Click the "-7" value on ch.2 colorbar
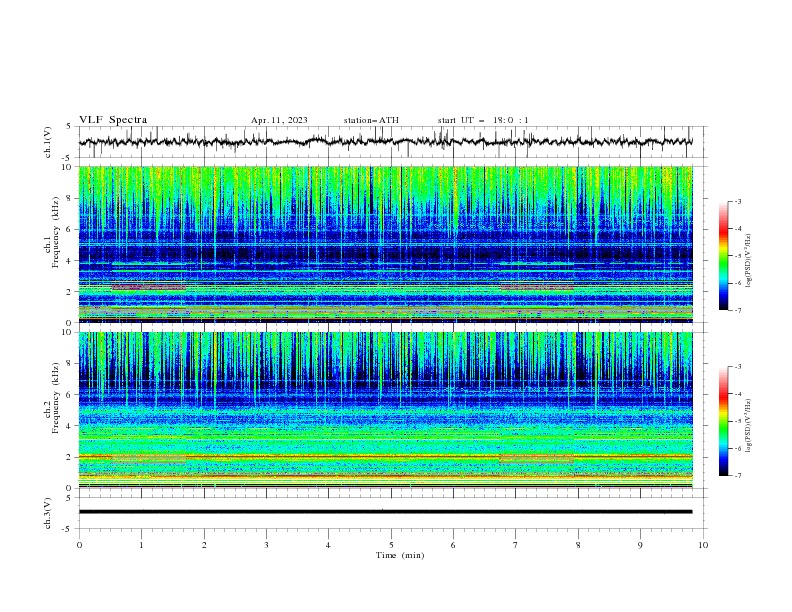The width and height of the screenshot is (792, 612). (x=737, y=475)
